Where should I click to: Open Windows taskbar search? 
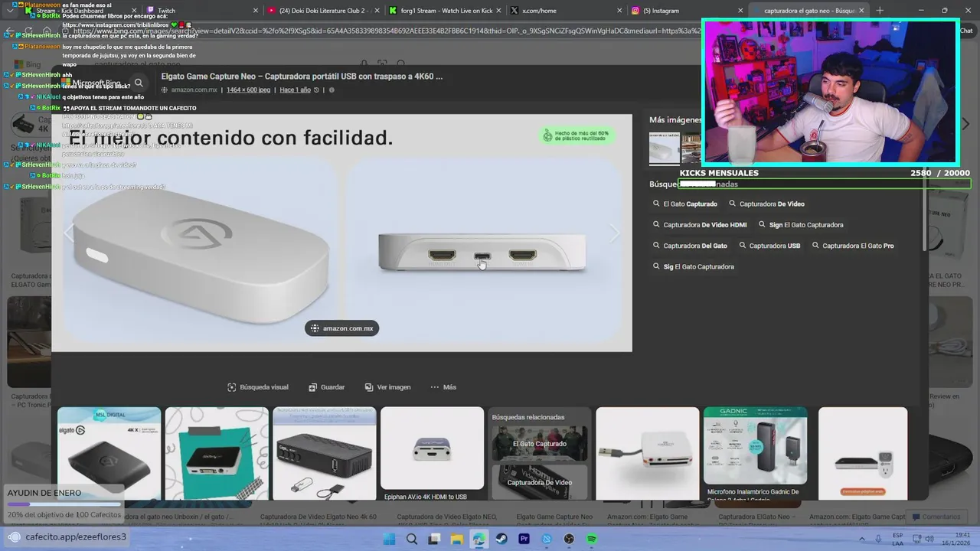click(412, 539)
